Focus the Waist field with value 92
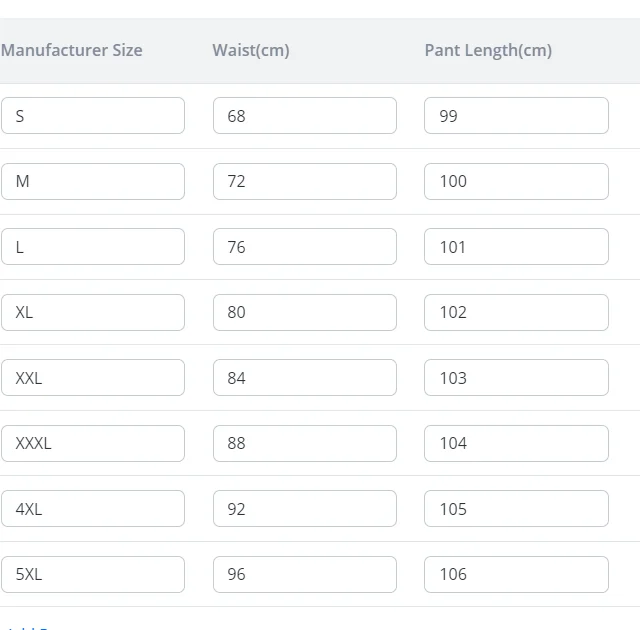The image size is (640, 630). 304,509
